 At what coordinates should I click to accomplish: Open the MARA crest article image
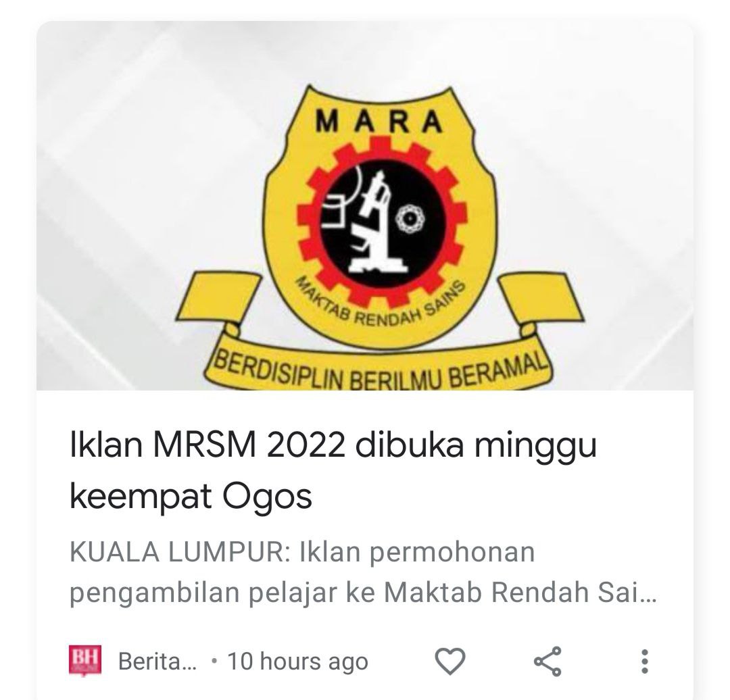click(365, 205)
